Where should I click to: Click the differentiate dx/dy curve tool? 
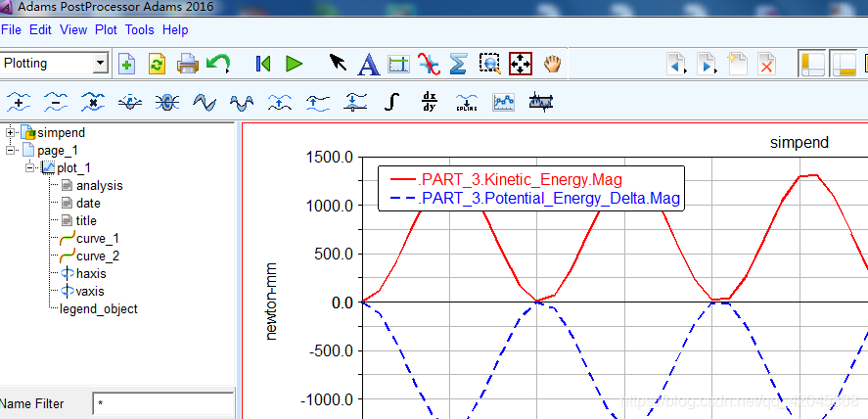[429, 101]
